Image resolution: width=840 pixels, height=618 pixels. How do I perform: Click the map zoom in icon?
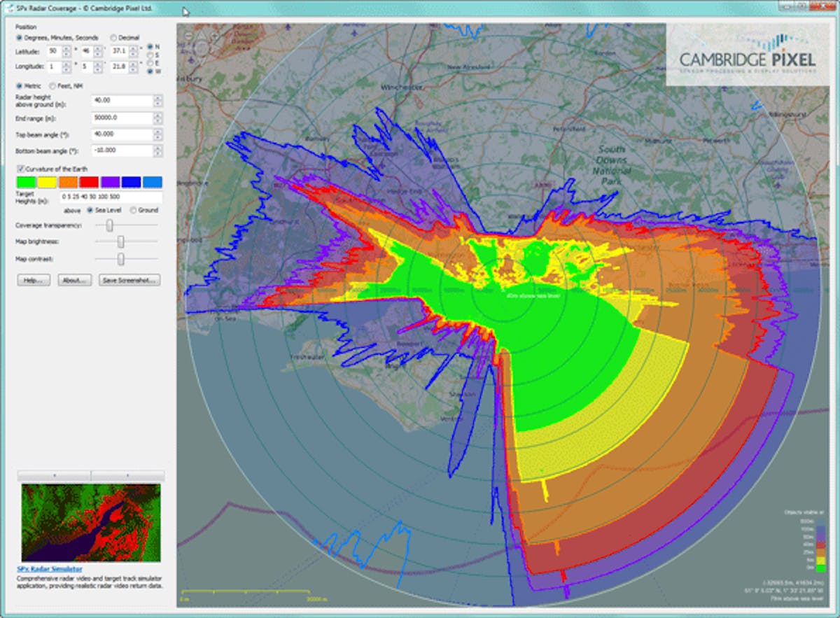point(215,36)
